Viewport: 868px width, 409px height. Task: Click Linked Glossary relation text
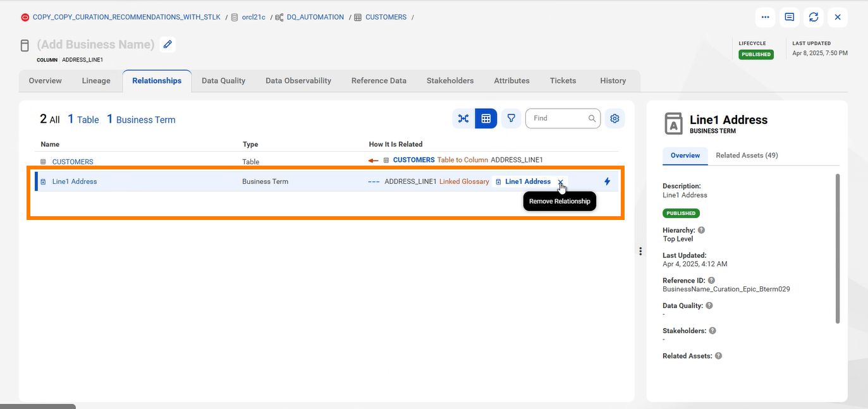(464, 181)
